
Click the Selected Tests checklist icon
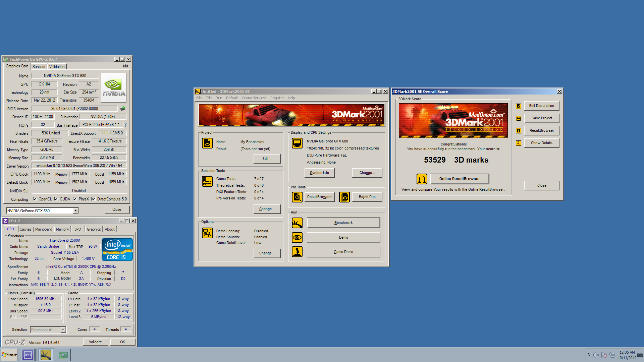point(207,181)
